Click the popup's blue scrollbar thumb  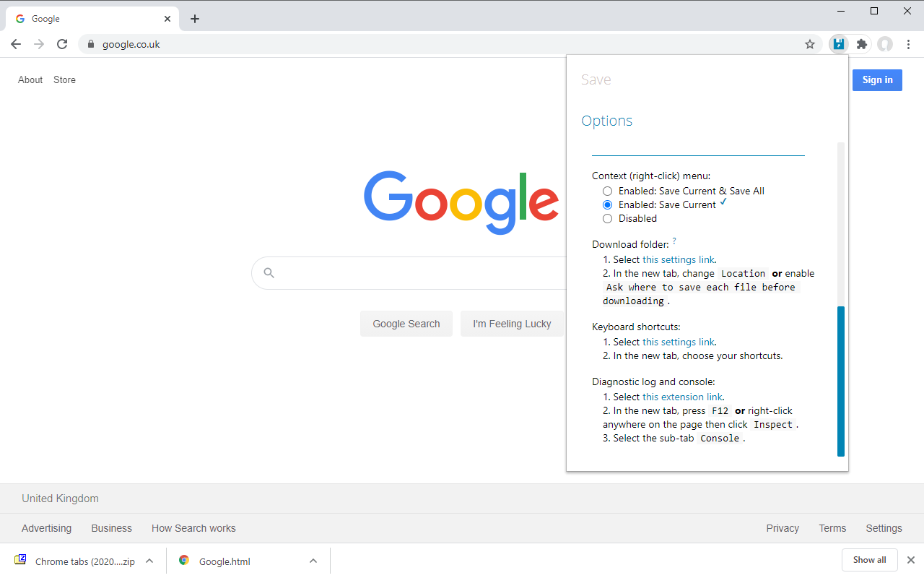click(841, 381)
